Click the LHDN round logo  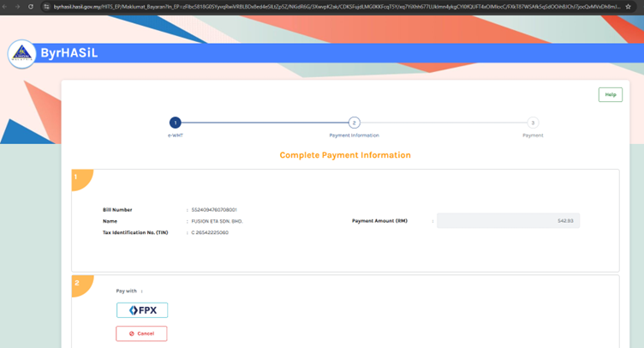click(x=21, y=54)
